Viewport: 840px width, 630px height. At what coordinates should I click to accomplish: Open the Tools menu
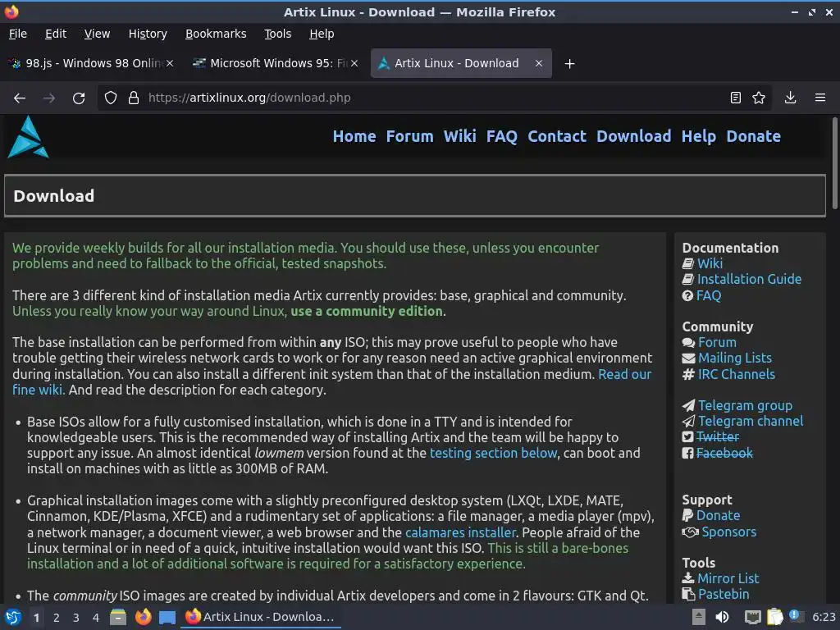277,34
